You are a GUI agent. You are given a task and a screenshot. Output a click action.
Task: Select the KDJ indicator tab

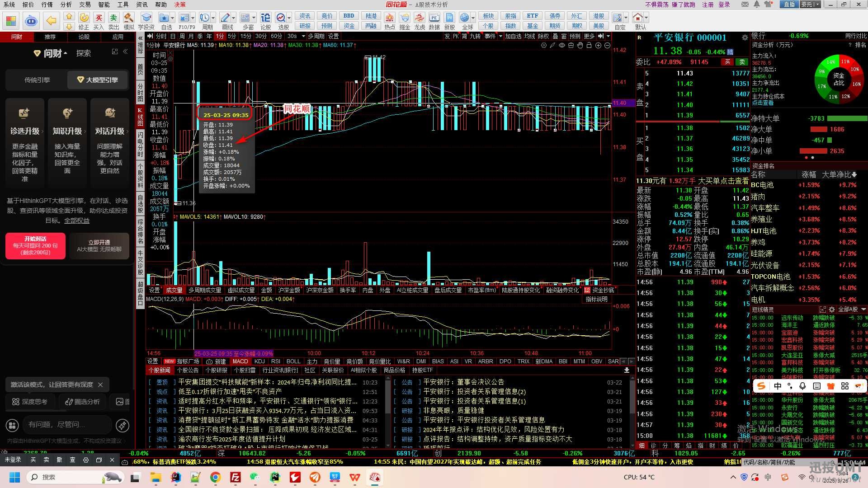point(259,361)
